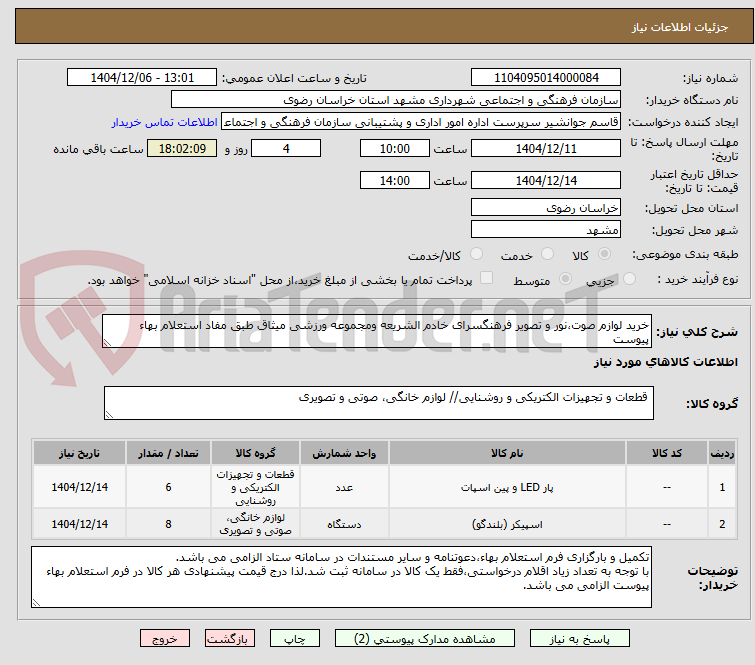
Task: Click item name اسپیکر (بلندگو)
Action: 507,524
